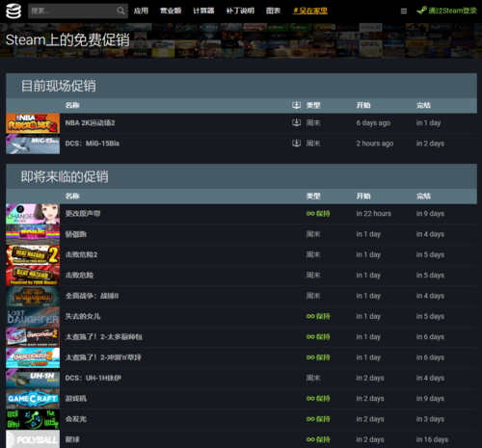Screen dimensions: 482x448
Task: Click install icon in current promotions header
Action: [x=296, y=105]
